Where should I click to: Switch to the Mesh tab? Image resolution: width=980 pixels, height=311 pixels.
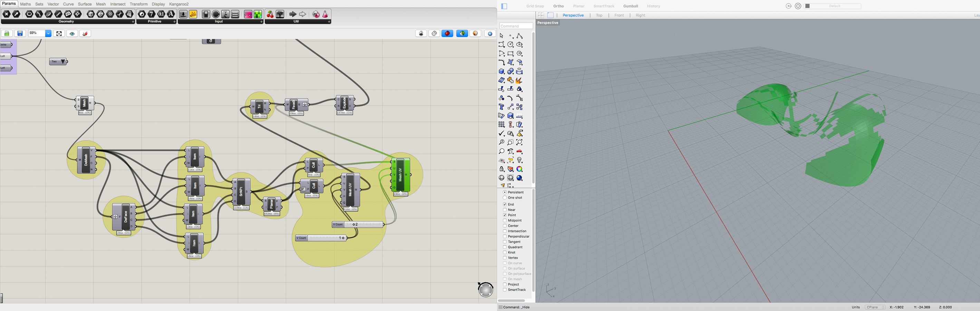coord(101,4)
